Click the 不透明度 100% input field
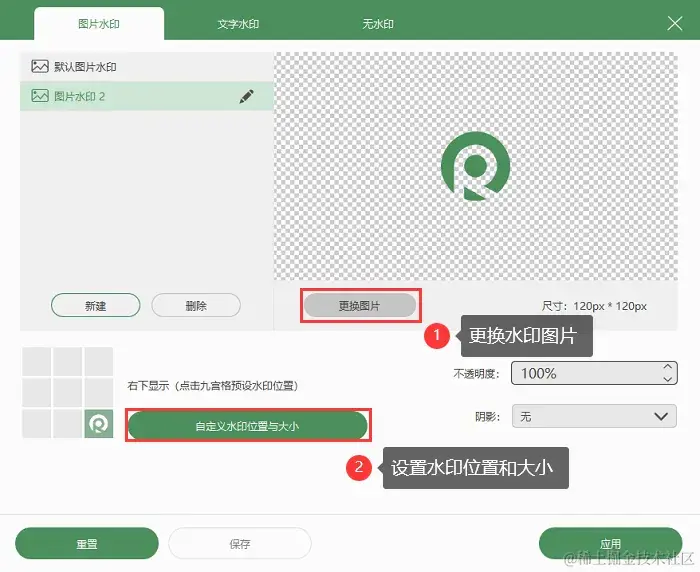This screenshot has width=700, height=572. tap(594, 373)
